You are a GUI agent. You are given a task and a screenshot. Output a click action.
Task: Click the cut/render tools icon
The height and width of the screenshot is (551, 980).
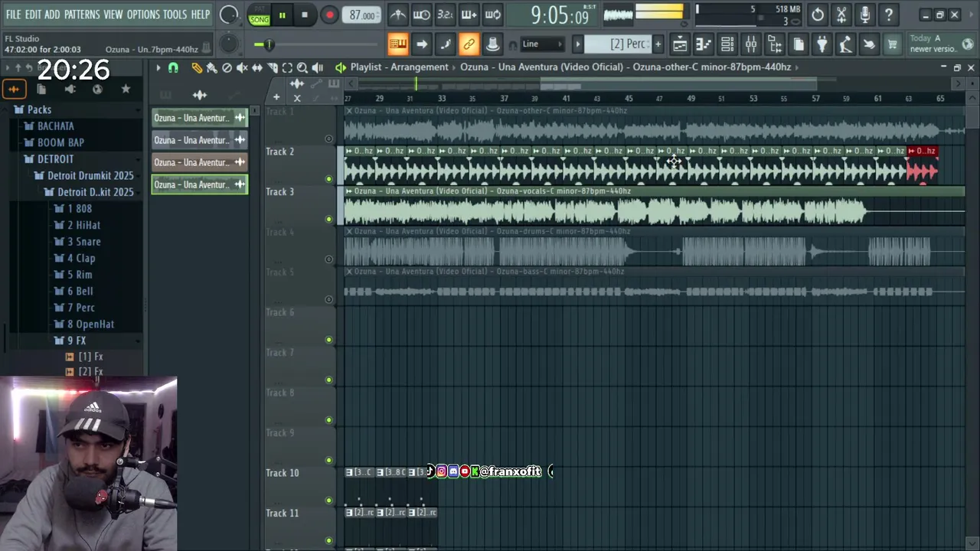pyautogui.click(x=841, y=15)
